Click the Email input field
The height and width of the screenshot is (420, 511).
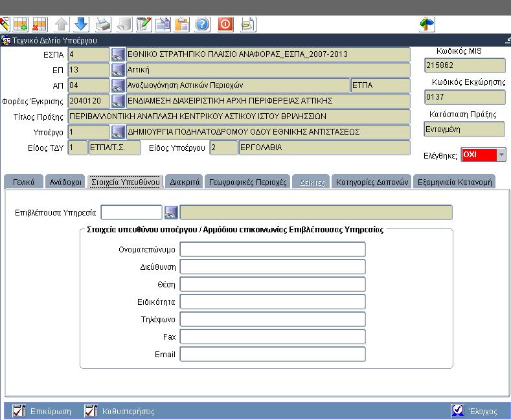coord(273,354)
